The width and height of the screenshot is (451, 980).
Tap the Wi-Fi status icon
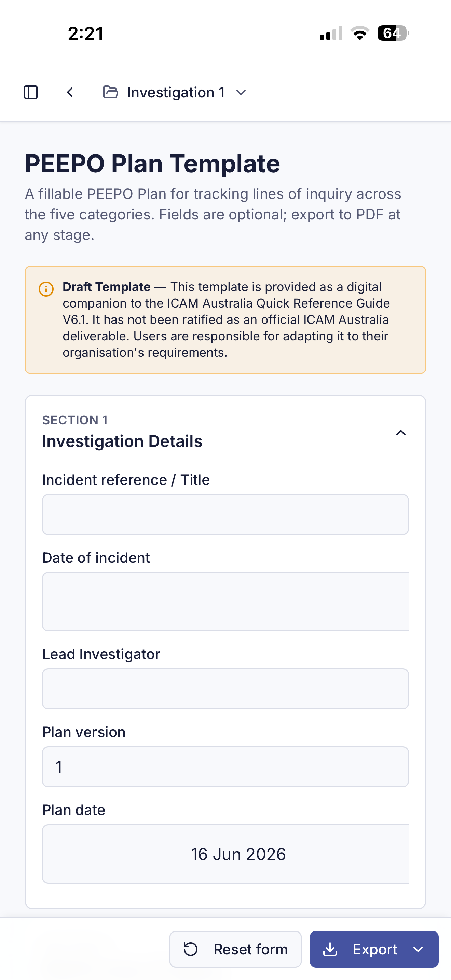click(x=360, y=33)
